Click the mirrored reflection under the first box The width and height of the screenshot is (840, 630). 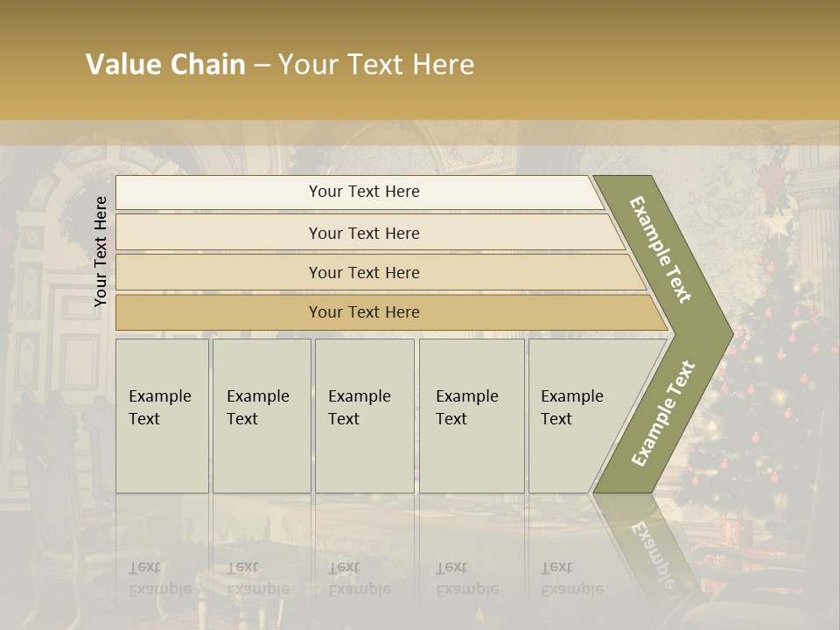(160, 578)
